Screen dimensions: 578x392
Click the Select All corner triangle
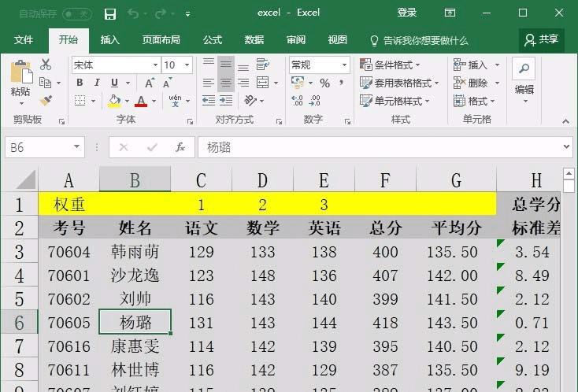coord(27,179)
